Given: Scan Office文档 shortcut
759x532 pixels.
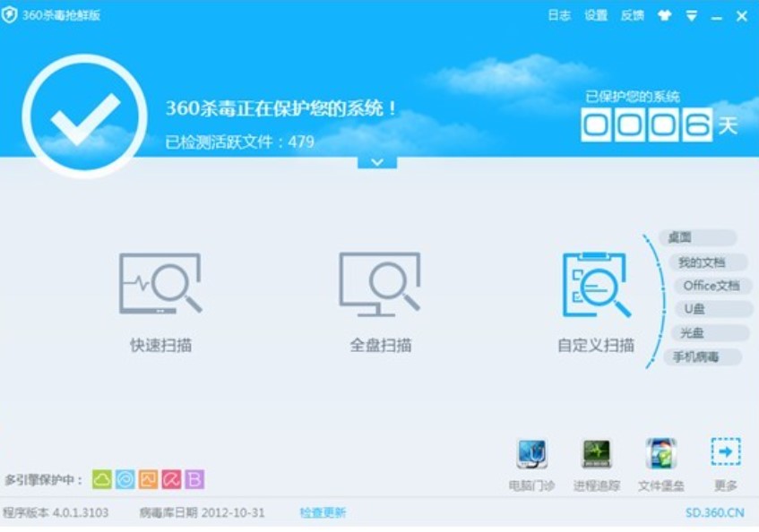Looking at the screenshot, I should (x=713, y=286).
